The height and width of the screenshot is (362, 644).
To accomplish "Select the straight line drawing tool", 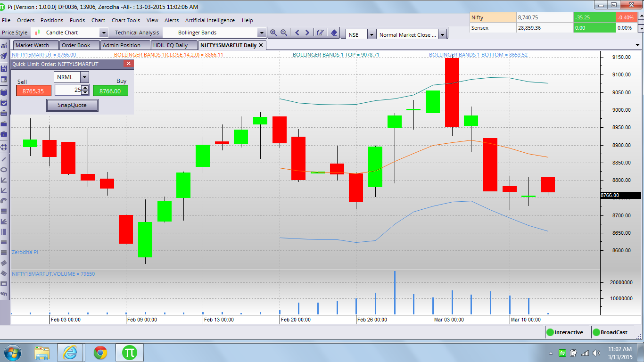I will (x=4, y=159).
